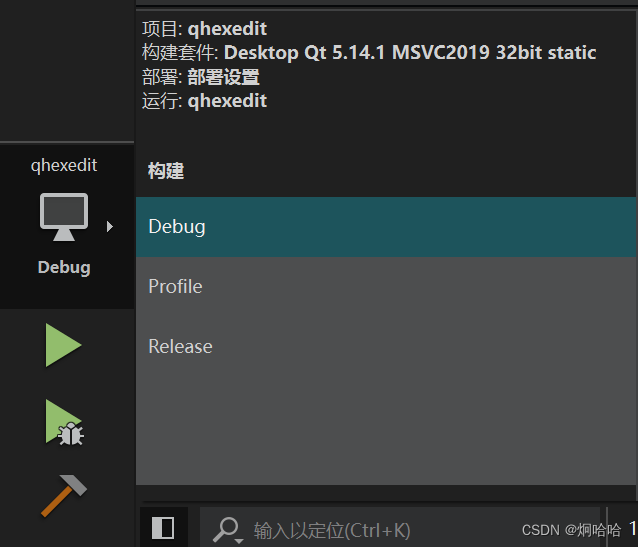The image size is (638, 547).
Task: Expand the kit selector side arrow
Action: coord(109,226)
